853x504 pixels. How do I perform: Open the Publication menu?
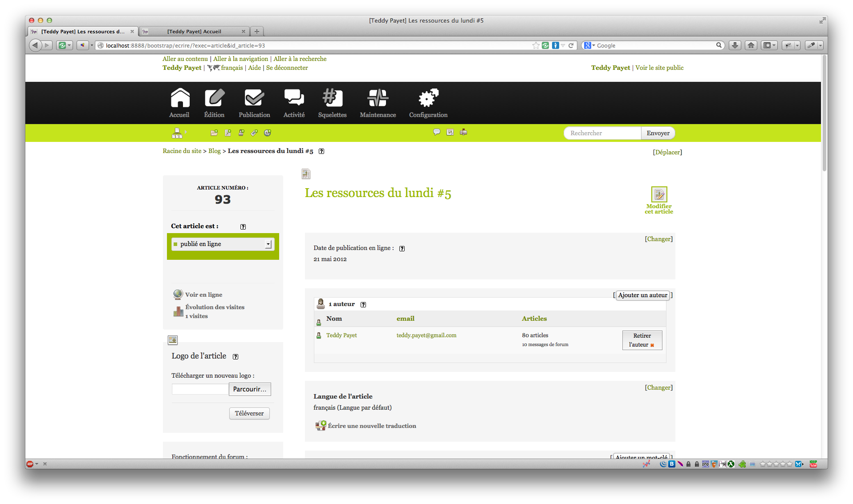click(254, 103)
